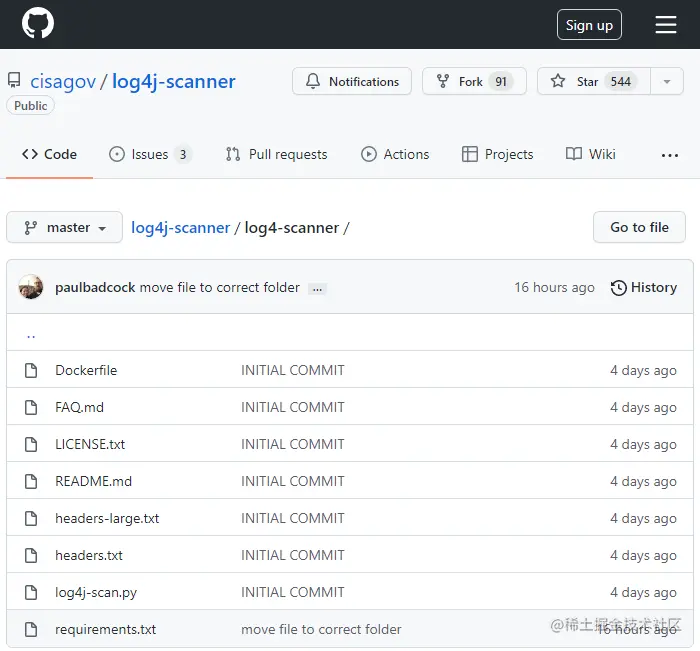Click the '16 hours ago' commit timestamp
This screenshot has height=651, width=700.
click(x=554, y=288)
